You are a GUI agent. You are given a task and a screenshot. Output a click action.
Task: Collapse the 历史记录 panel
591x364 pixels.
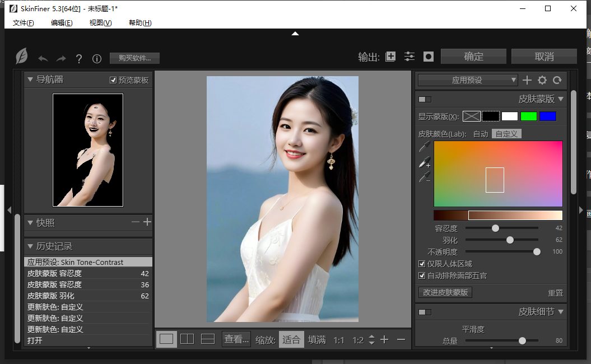click(30, 246)
